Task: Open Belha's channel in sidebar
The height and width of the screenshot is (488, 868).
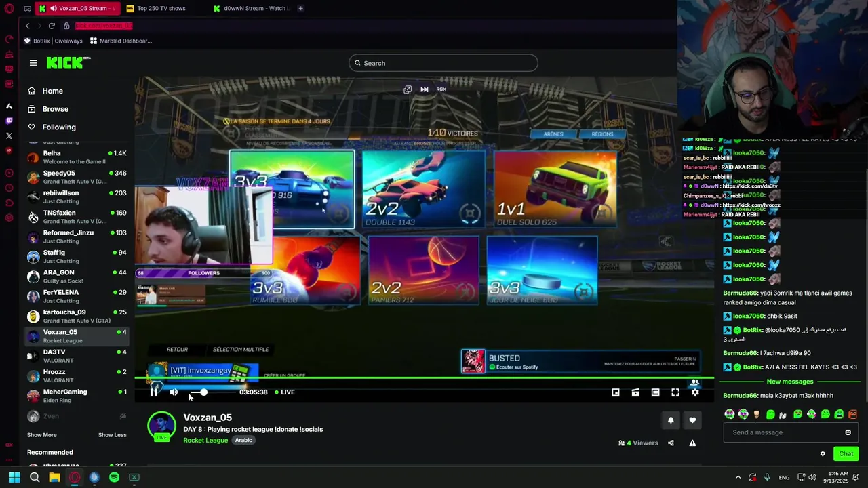Action: click(x=77, y=157)
